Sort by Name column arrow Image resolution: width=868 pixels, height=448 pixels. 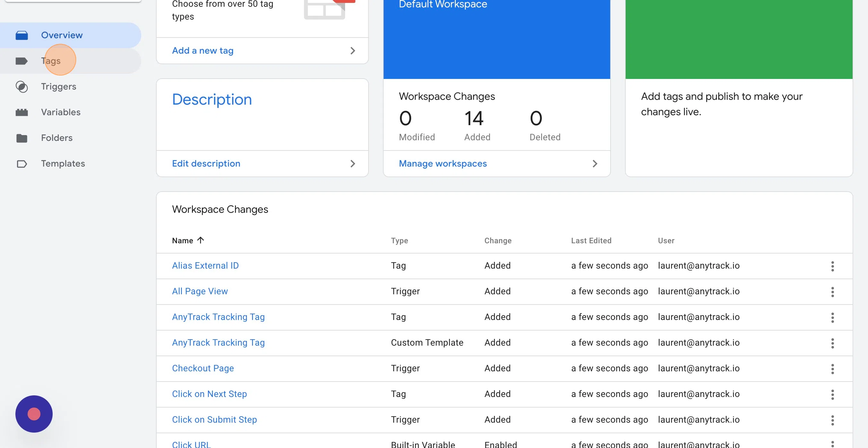(201, 240)
